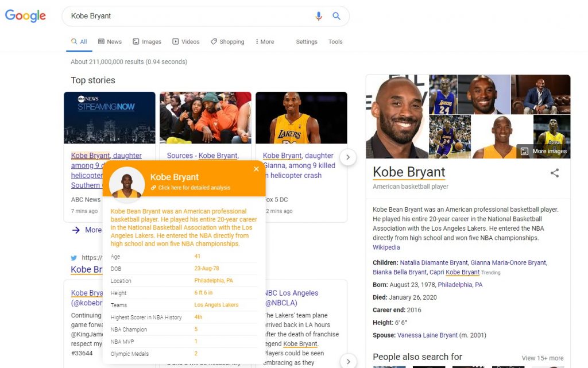Click the Teams value Los Angels Lakers
The width and height of the screenshot is (588, 368).
[216, 305]
